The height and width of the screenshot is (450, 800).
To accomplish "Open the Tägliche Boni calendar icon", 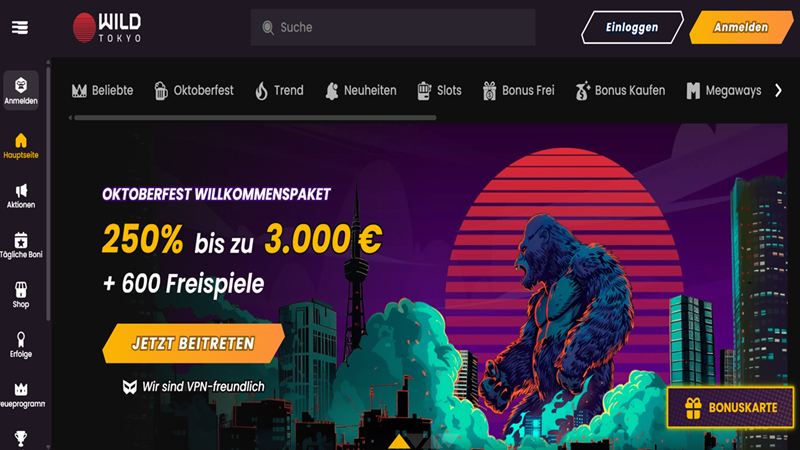I will pyautogui.click(x=21, y=240).
